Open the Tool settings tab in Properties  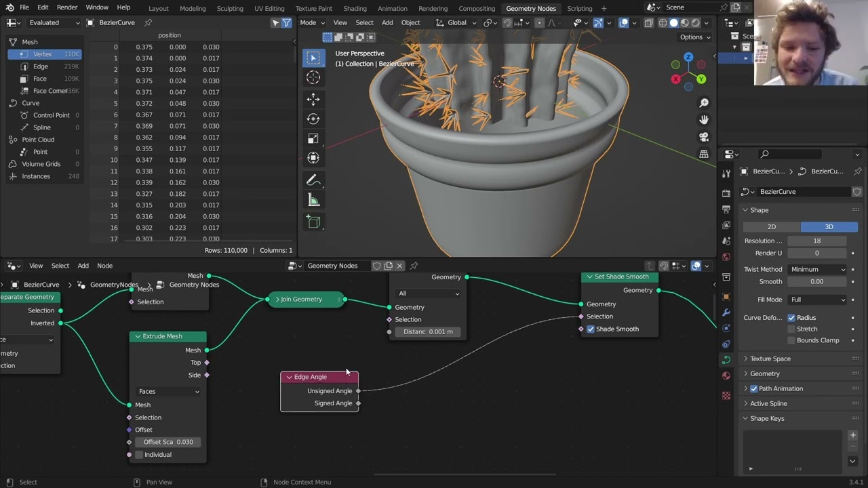pyautogui.click(x=726, y=174)
